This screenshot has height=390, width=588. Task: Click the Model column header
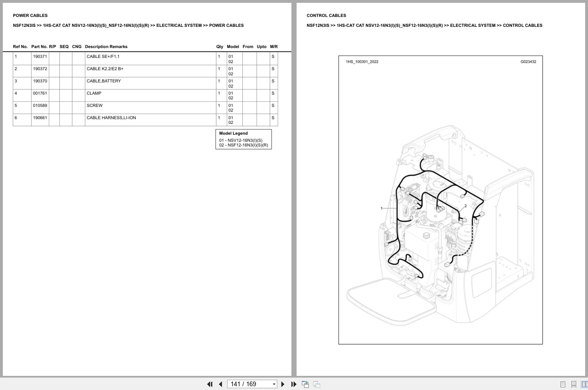click(x=233, y=47)
